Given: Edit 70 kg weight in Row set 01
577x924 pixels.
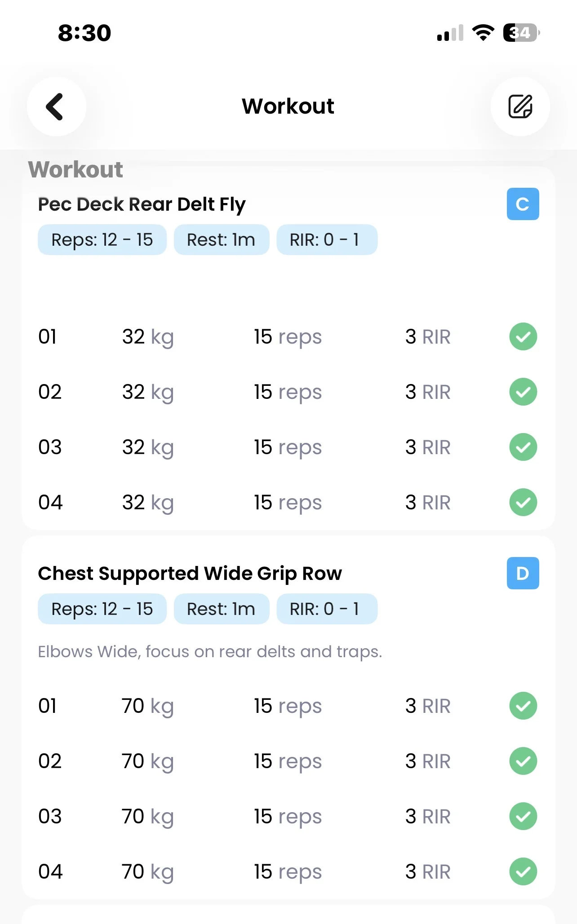Looking at the screenshot, I should (148, 706).
